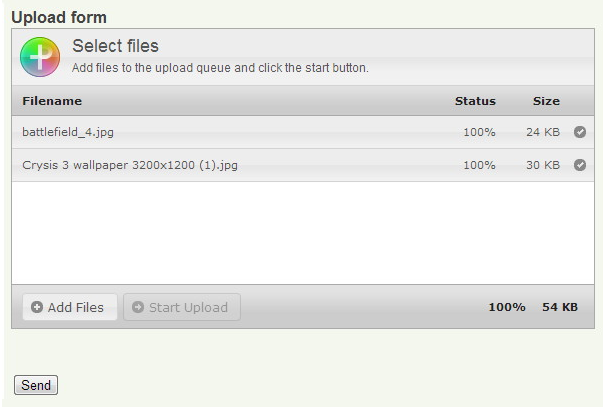The image size is (606, 407).
Task: Click the Start Upload button label
Action: pos(189,308)
